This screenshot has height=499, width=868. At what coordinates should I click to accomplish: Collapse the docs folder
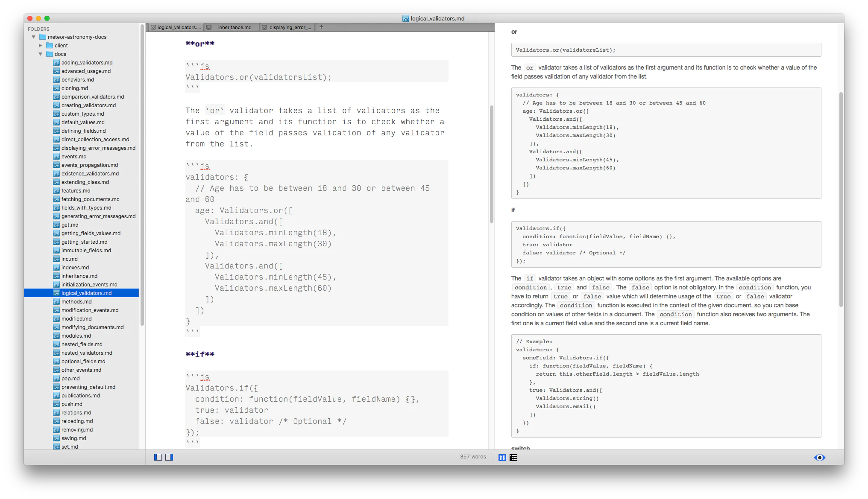pos(41,54)
